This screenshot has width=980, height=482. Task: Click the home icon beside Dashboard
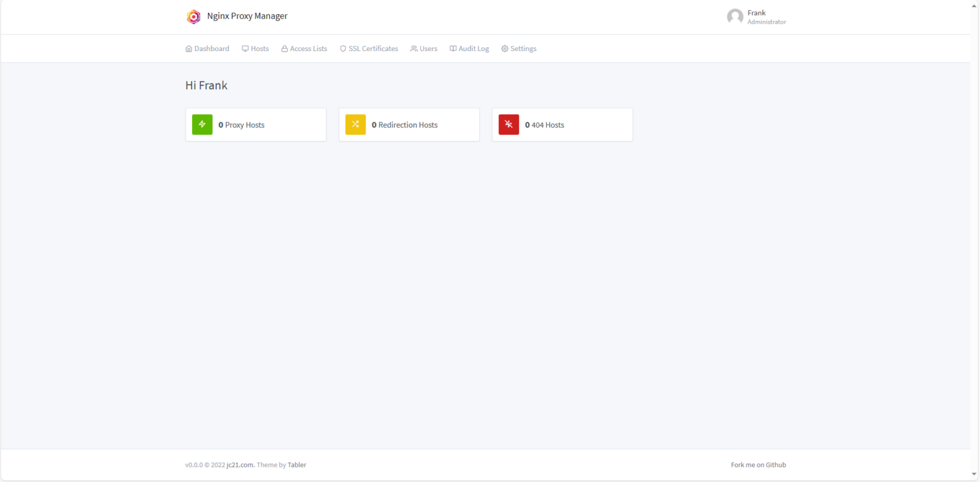pos(189,49)
